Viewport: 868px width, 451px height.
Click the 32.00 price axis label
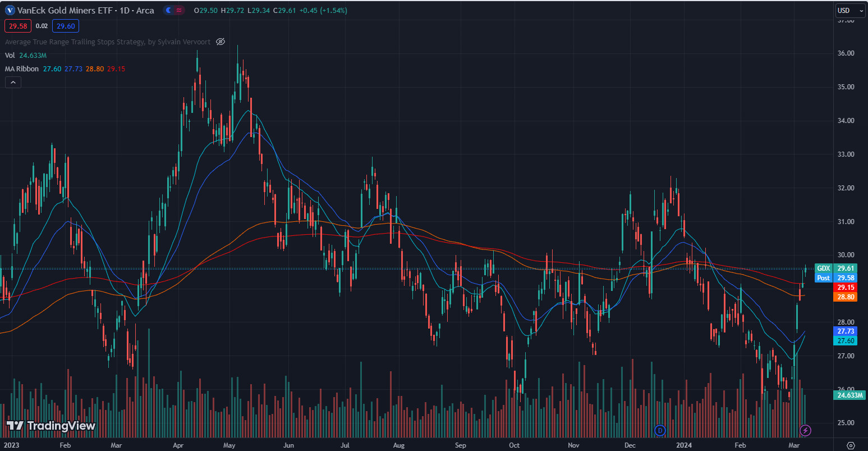click(846, 188)
